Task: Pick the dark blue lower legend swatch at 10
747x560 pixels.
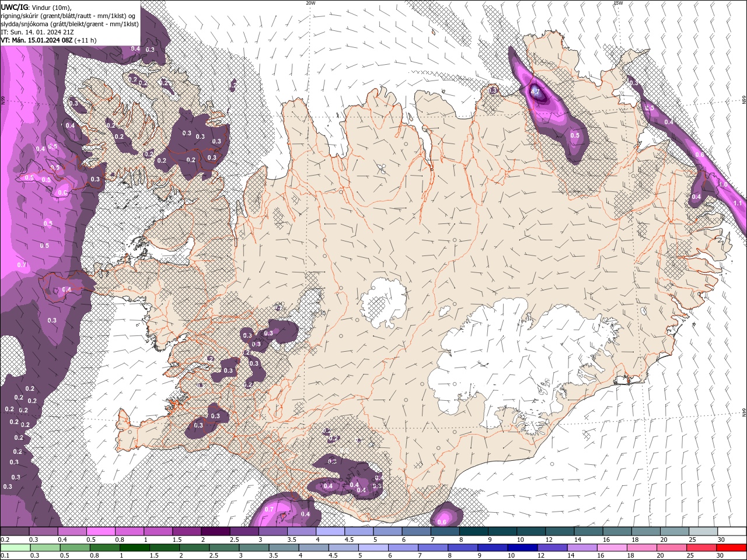Action: 522,548
